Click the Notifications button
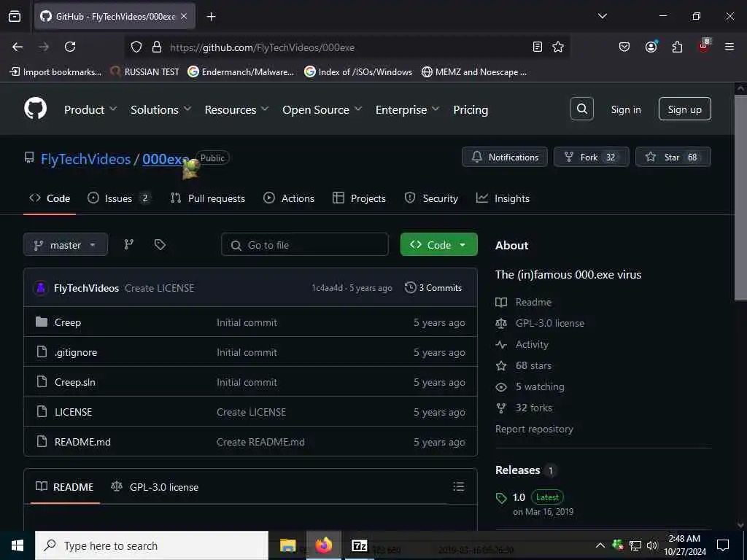 click(x=505, y=157)
